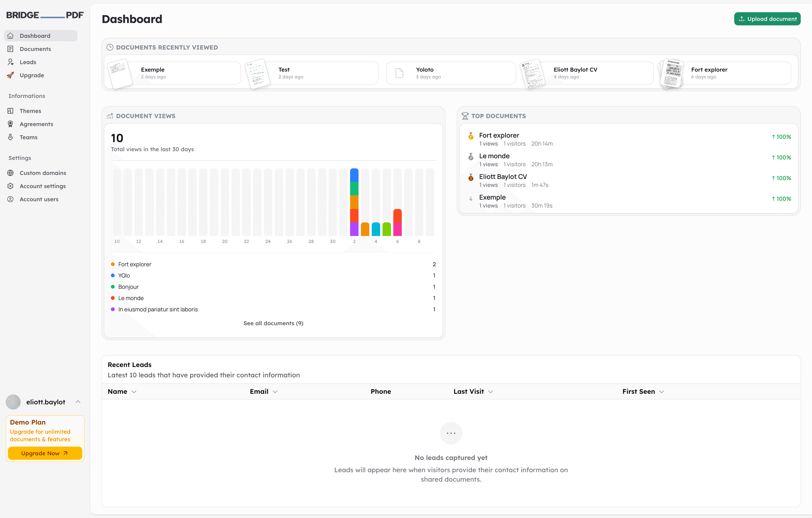Sort leads by Name column chevron
Screen dimensions: 812x518
tap(134, 392)
